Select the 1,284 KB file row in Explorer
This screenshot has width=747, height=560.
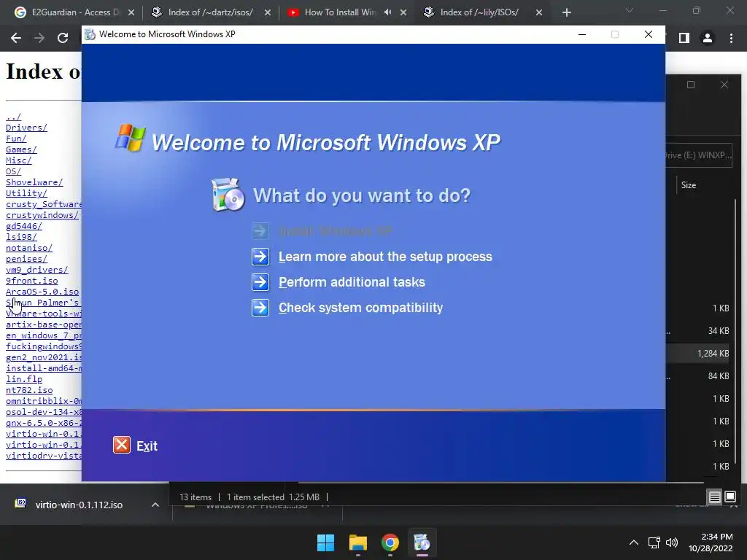pyautogui.click(x=698, y=354)
